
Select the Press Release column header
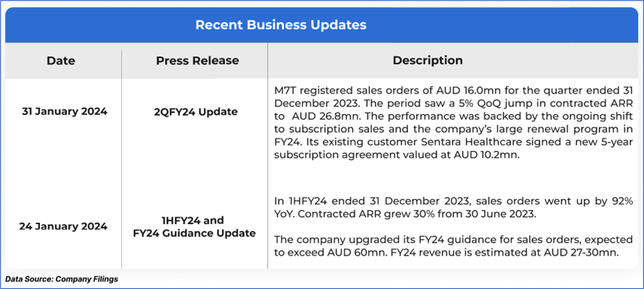coord(197,61)
